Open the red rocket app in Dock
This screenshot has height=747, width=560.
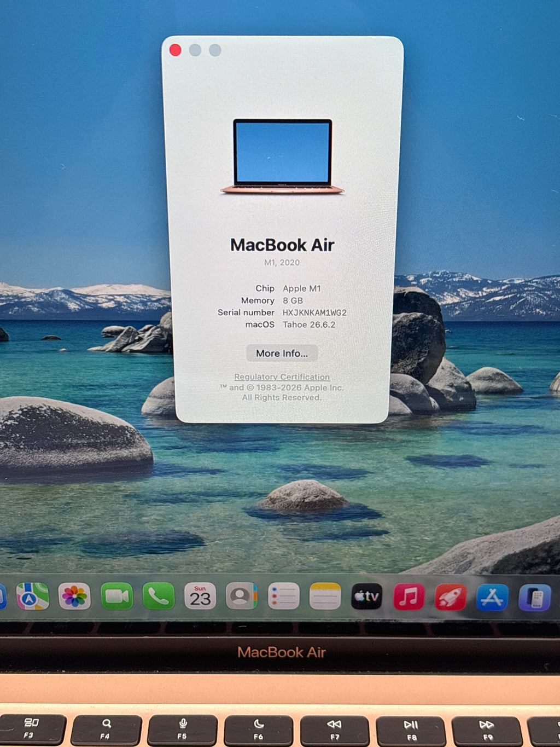point(451,597)
